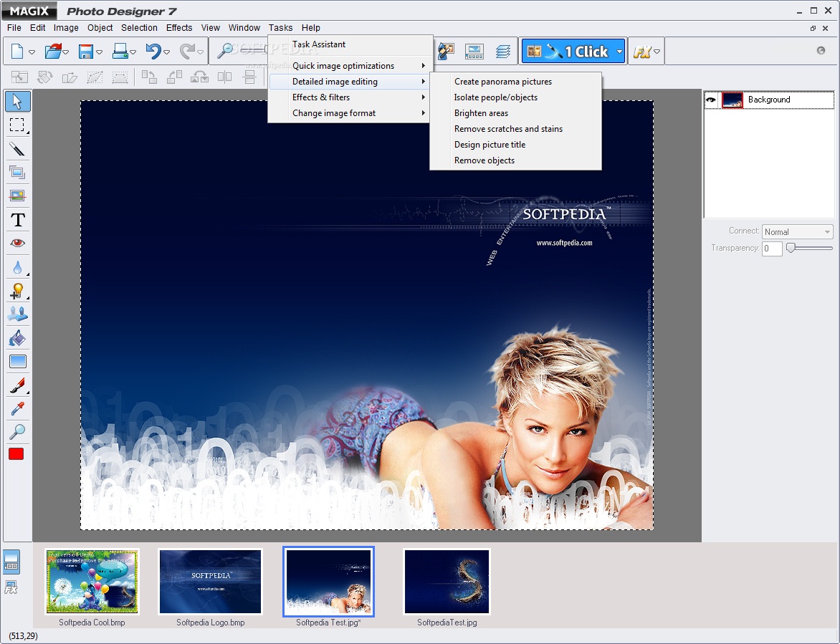The image size is (840, 644).
Task: Select the red paintbrush tool
Action: (x=17, y=385)
